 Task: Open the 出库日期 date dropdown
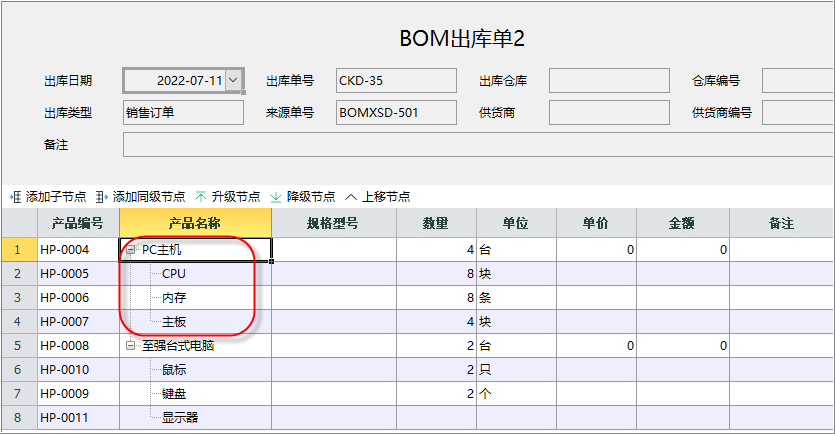click(x=233, y=80)
